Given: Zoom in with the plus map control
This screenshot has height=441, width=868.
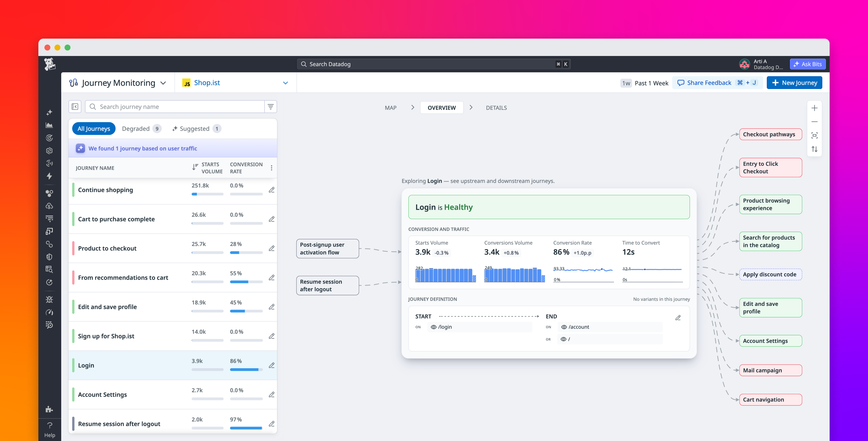Looking at the screenshot, I should (814, 108).
